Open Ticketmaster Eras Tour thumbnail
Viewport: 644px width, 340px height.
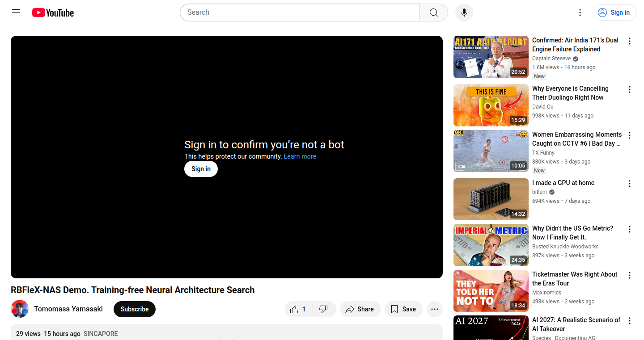pyautogui.click(x=491, y=291)
